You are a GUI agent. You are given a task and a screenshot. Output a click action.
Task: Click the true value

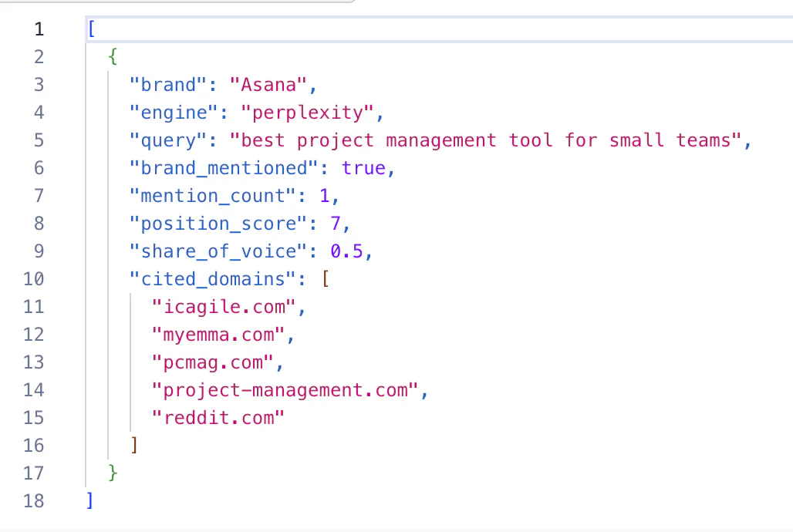[363, 168]
